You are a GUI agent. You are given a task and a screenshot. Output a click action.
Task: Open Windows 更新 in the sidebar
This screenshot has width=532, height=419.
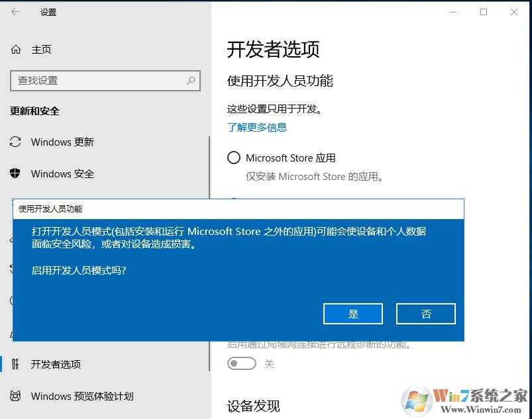coord(62,142)
